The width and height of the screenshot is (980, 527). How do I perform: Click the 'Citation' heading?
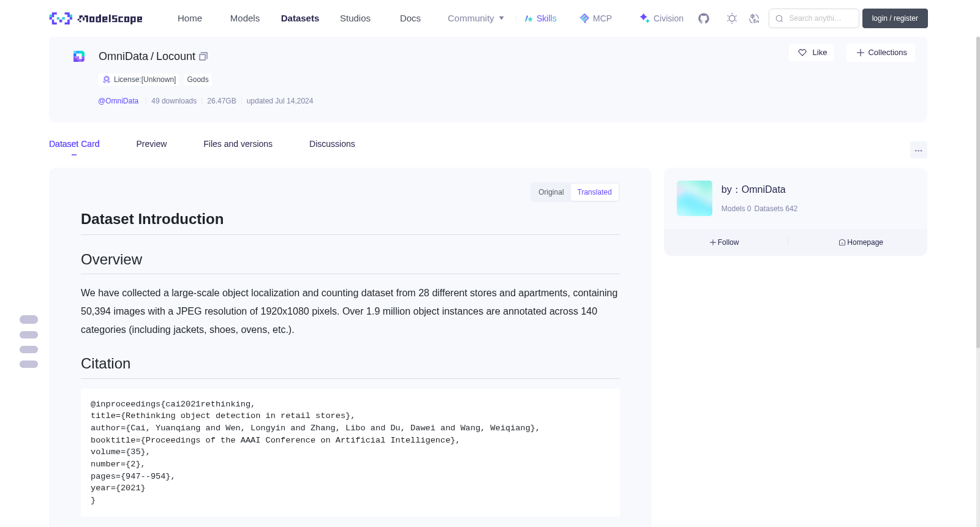pyautogui.click(x=105, y=364)
